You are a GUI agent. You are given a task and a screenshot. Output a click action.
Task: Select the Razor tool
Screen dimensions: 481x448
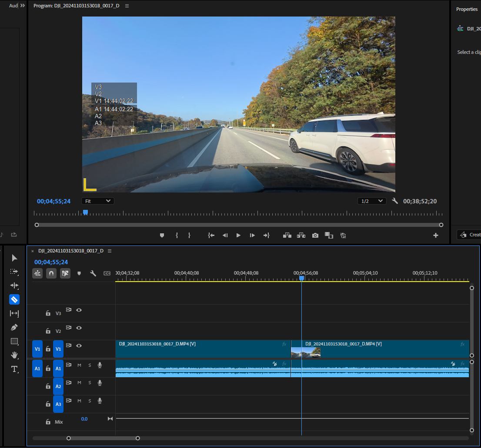tap(14, 299)
